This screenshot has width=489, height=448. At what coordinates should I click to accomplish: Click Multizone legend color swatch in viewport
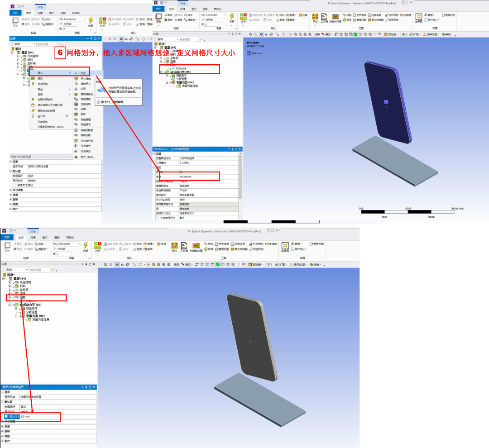249,53
